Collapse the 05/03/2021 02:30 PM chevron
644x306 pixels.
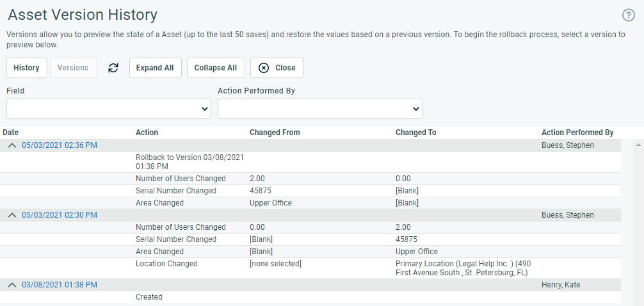[x=12, y=215]
